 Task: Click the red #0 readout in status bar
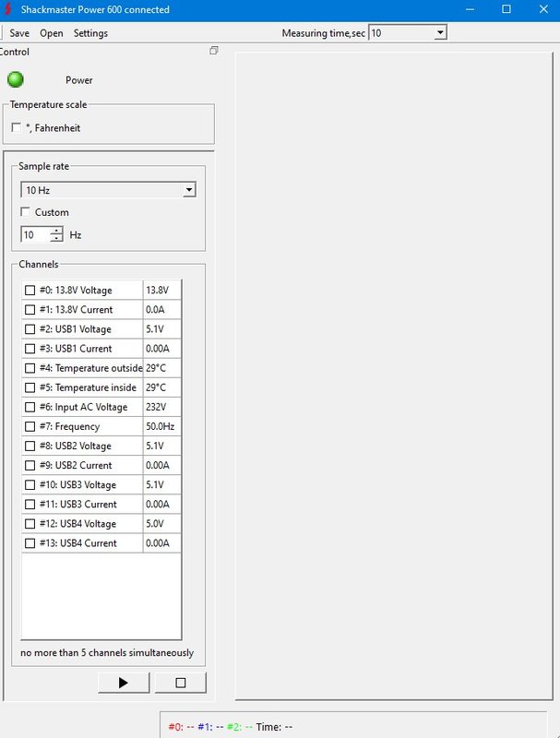[x=181, y=727]
